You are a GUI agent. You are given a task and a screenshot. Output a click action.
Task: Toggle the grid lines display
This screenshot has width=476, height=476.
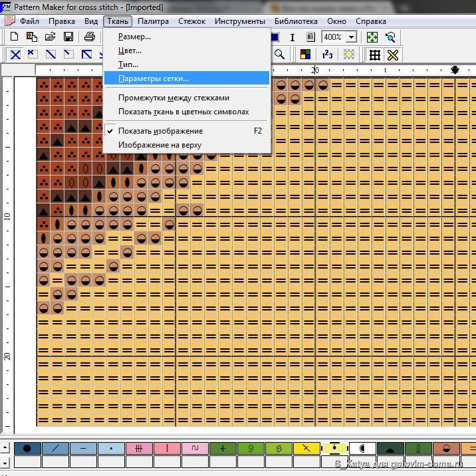(x=374, y=55)
